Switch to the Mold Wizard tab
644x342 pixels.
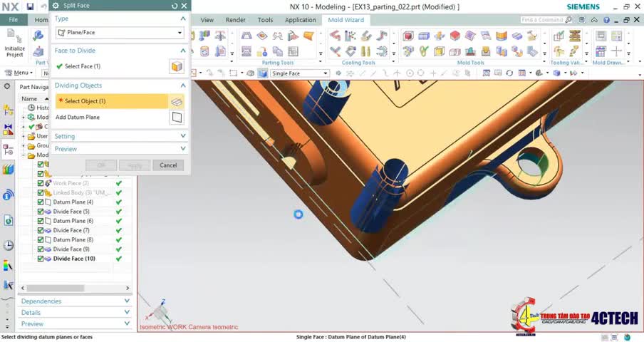[x=346, y=20]
